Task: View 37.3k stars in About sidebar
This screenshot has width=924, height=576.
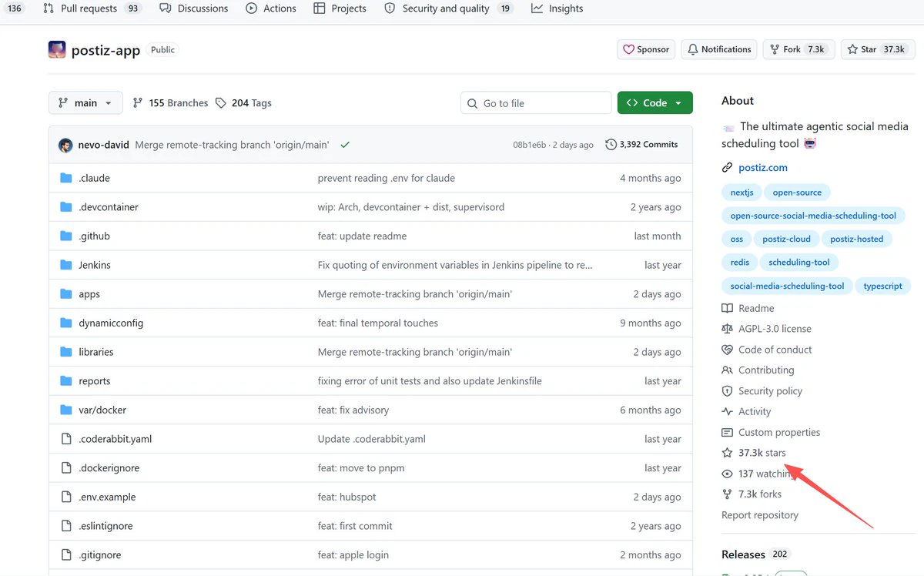Action: [754, 453]
